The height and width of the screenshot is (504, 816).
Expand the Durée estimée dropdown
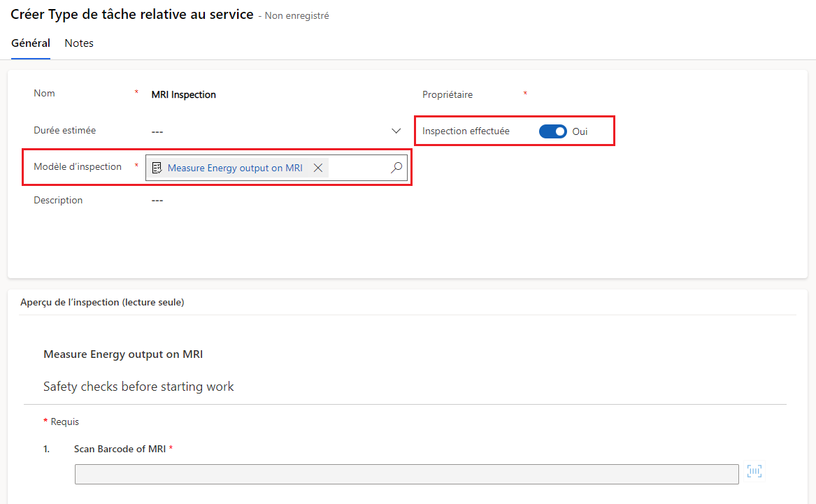click(x=396, y=131)
